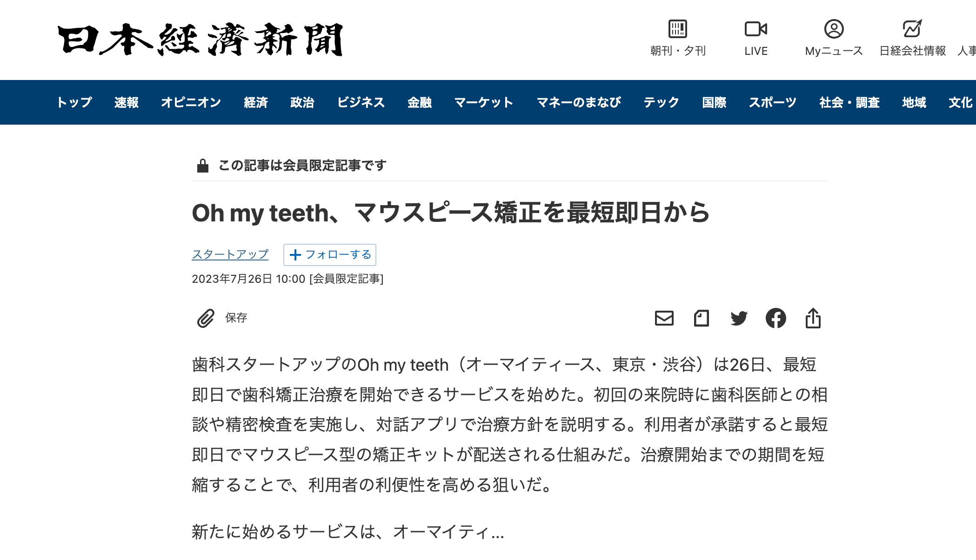Viewport: 976px width, 560px height.
Task: Open the 日経会社情報 stock chart icon
Action: tap(912, 29)
